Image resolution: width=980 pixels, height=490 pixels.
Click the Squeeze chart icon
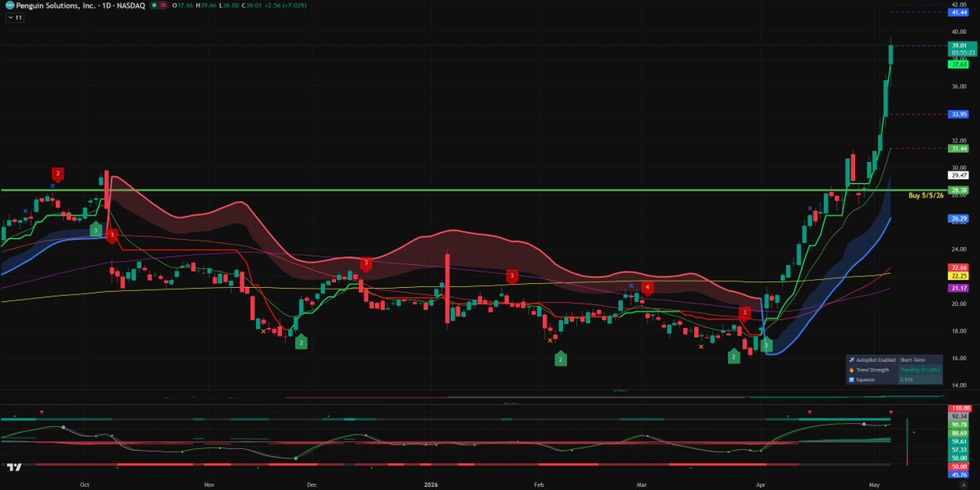click(851, 380)
